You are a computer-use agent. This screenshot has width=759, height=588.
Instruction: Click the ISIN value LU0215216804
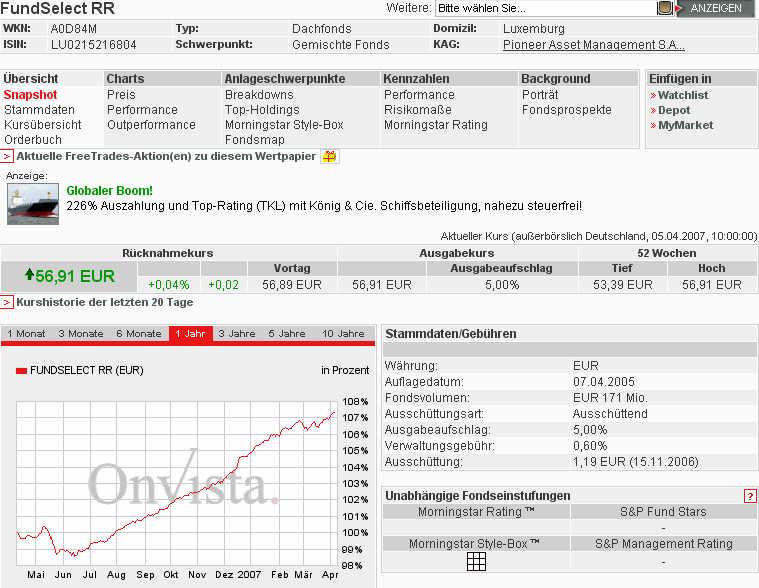coord(93,45)
